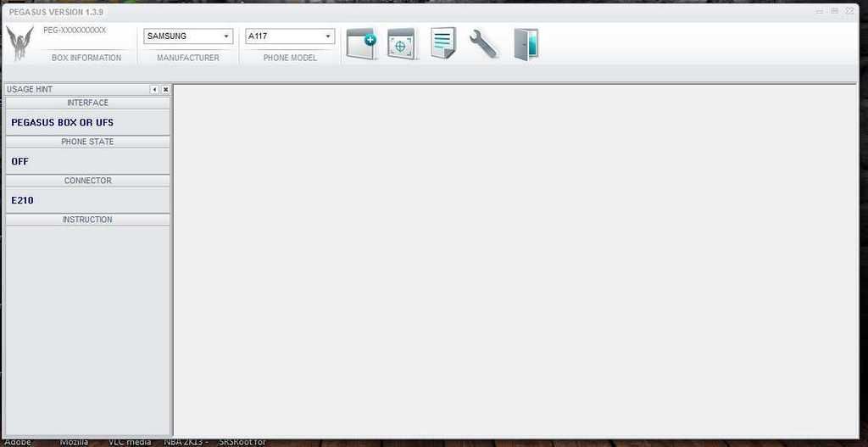Click the E210 connector value
Viewport: 868px width, 447px height.
click(23, 200)
